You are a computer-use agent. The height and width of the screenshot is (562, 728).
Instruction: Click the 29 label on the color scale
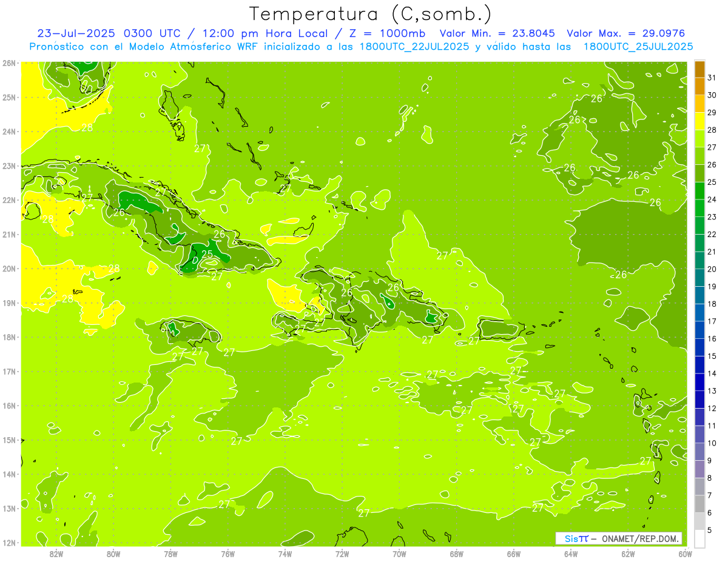click(712, 113)
